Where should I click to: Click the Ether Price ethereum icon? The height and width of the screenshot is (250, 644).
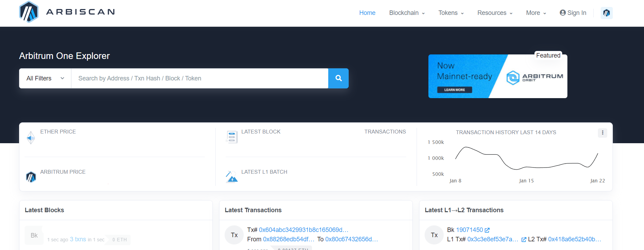pos(31,138)
